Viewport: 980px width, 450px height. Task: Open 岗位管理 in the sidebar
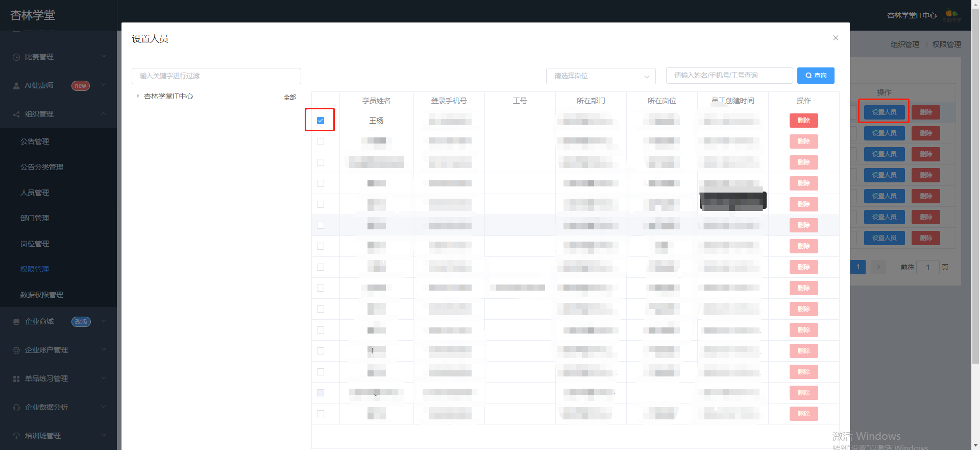click(x=35, y=244)
